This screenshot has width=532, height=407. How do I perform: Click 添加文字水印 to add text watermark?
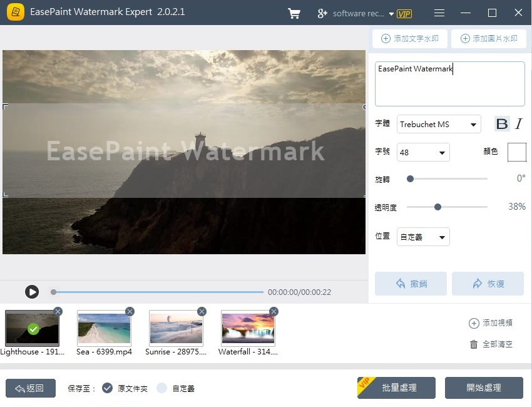410,39
